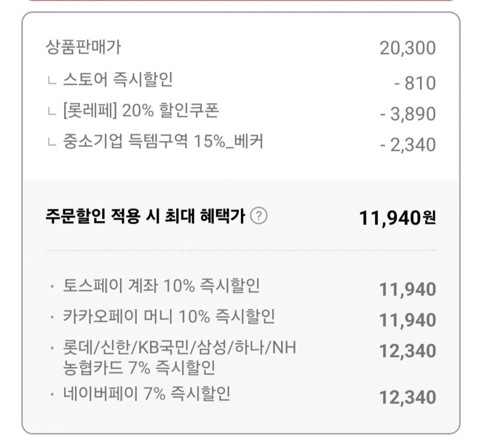Tap the - 3,890 coupon amount

point(408,114)
